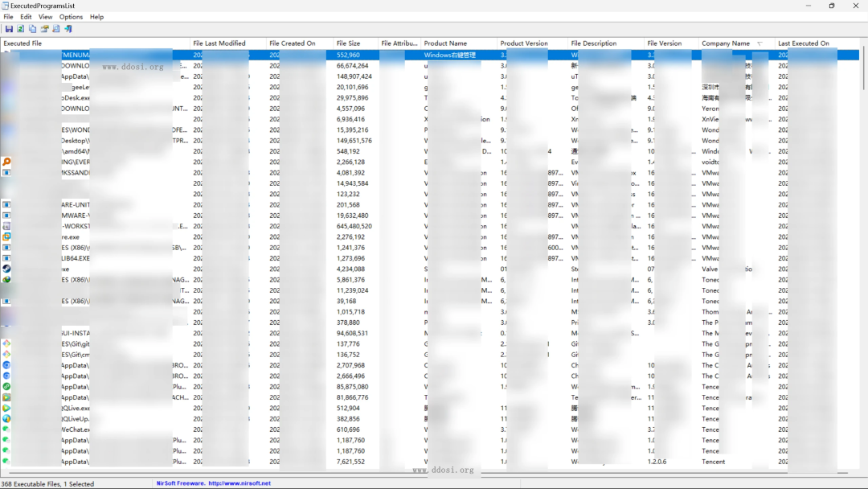Image resolution: width=868 pixels, height=489 pixels.
Task: Click the orange magnifier icon of the EVER row
Action: (x=6, y=162)
